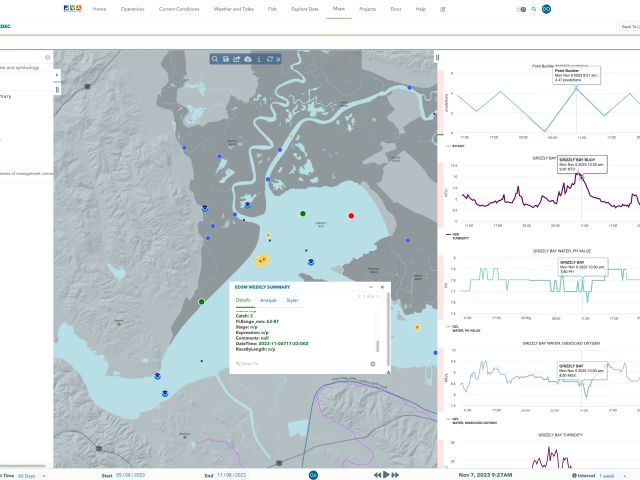The width and height of the screenshot is (640, 480).
Task: Click the green marker next to the red marker
Action: coord(303,213)
